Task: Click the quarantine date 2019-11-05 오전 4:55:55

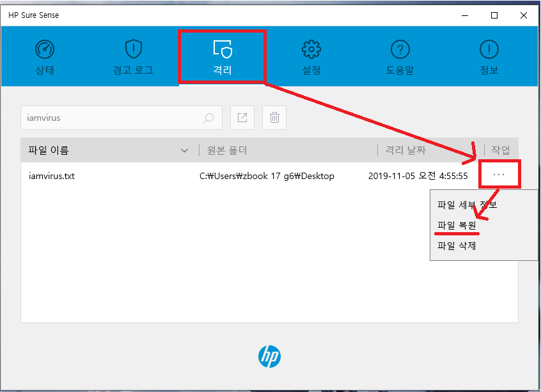Action: click(418, 176)
